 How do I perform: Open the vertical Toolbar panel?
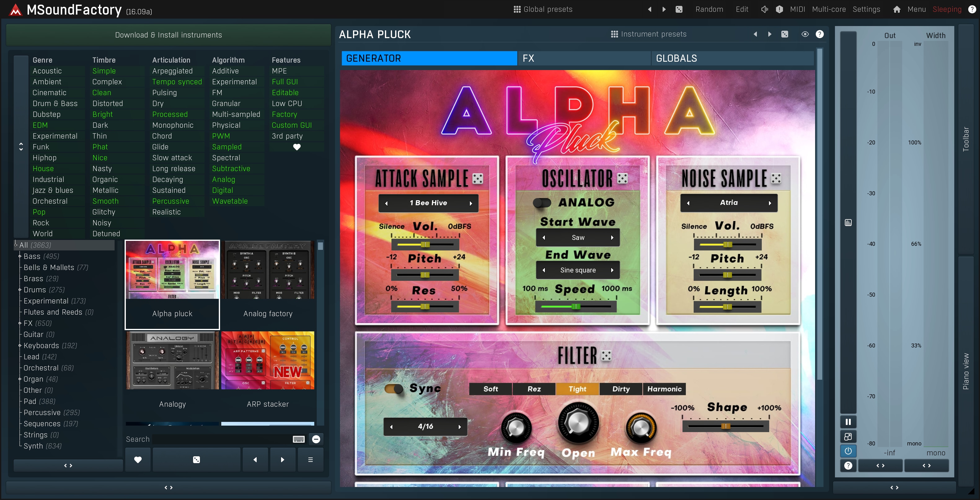(x=965, y=139)
